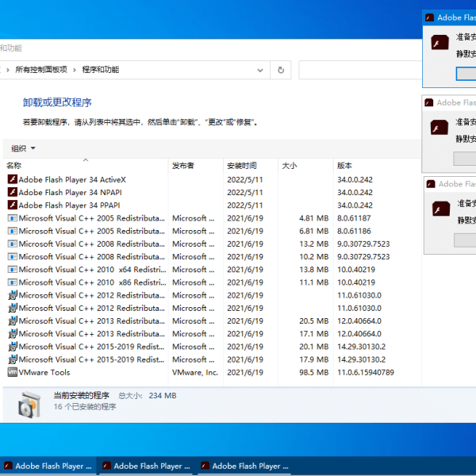476x476 pixels.
Task: Click the 11.1 MB size cell
Action: pyautogui.click(x=314, y=282)
